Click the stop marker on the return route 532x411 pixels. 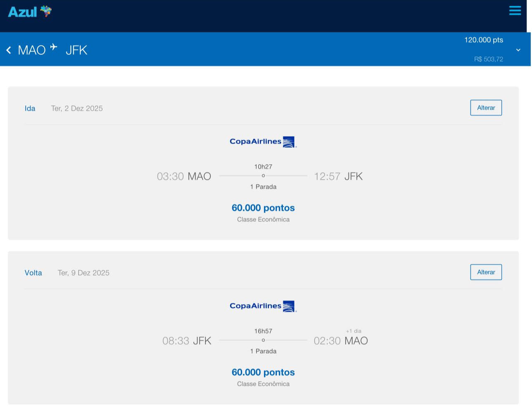[263, 340]
